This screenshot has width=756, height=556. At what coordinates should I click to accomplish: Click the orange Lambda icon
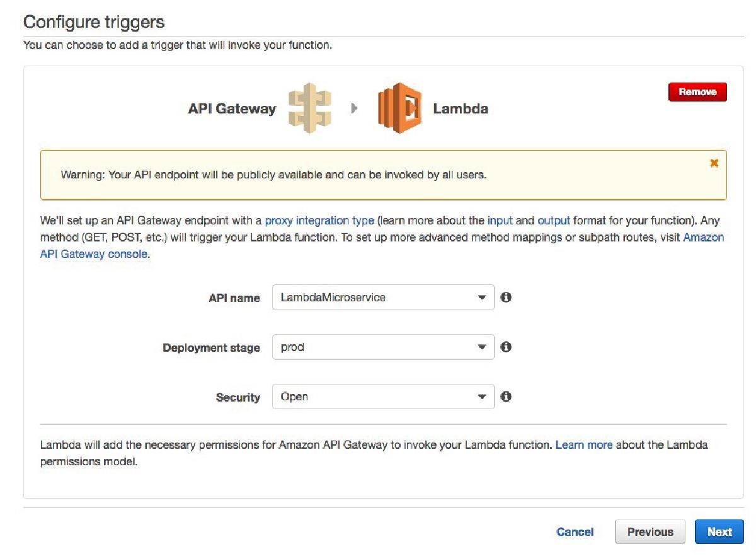tap(399, 108)
